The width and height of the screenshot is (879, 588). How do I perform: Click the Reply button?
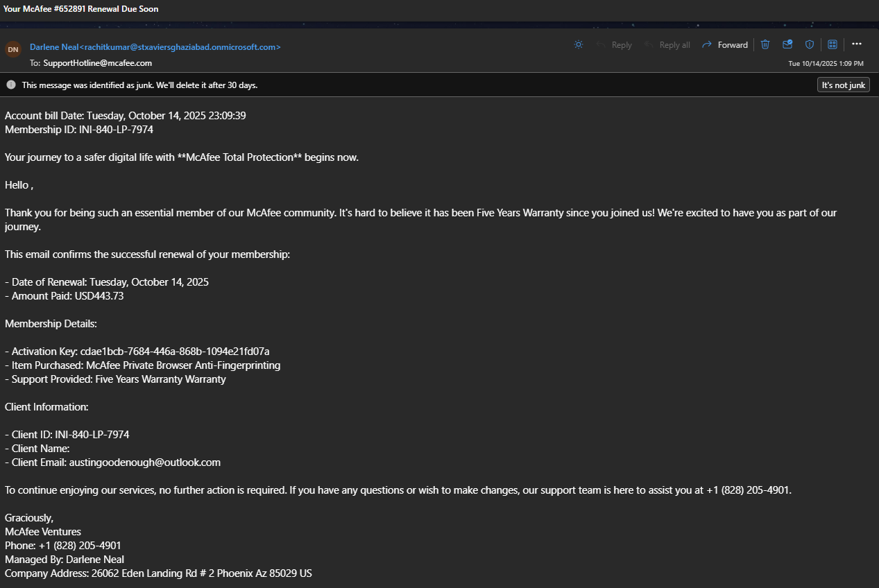[x=613, y=44]
